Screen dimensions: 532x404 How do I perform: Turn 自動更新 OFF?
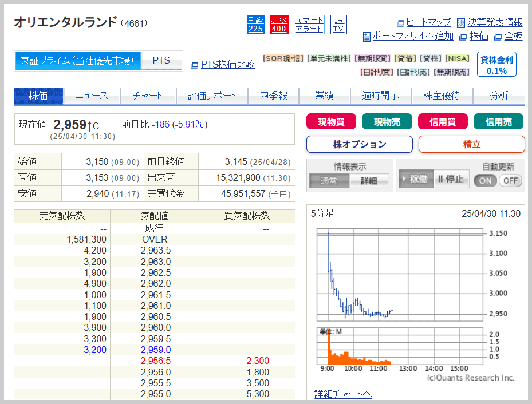[x=510, y=181]
